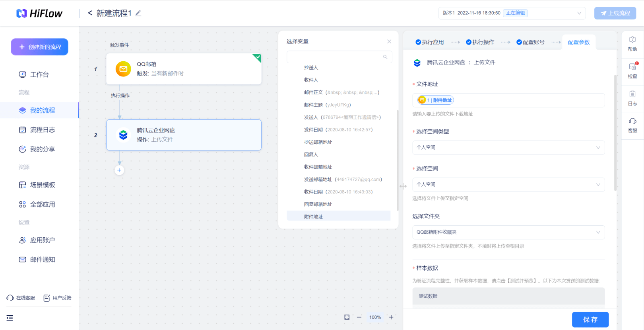Edit flow name with pencil icon
The image size is (644, 330).
click(x=138, y=13)
